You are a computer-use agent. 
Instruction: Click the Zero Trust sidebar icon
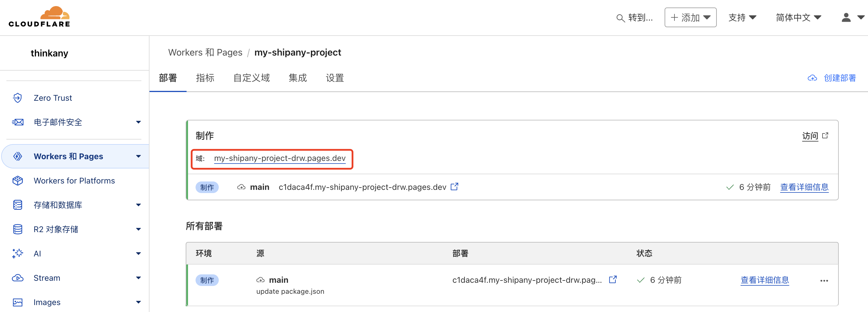coord(17,98)
